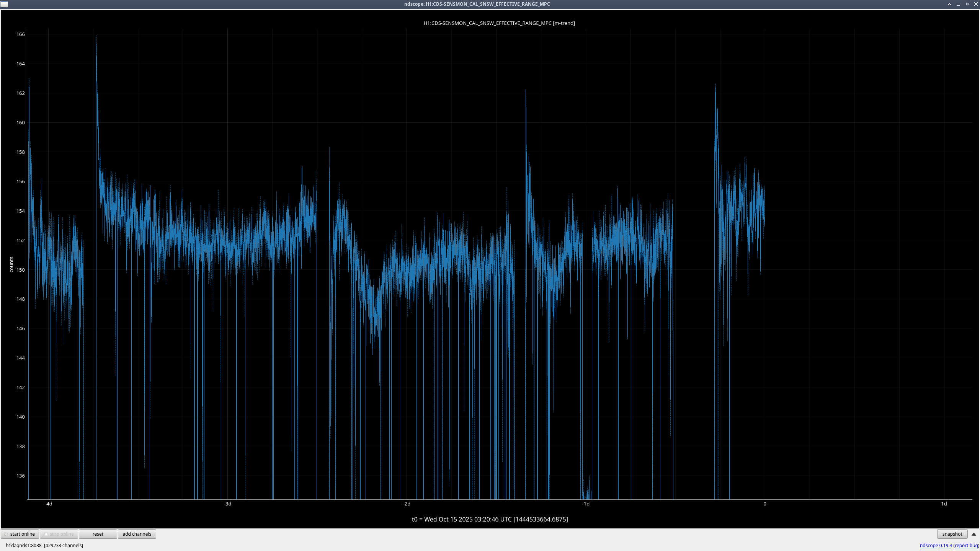980x551 pixels.
Task: Click the 0 tick on time axis
Action: coord(764,504)
